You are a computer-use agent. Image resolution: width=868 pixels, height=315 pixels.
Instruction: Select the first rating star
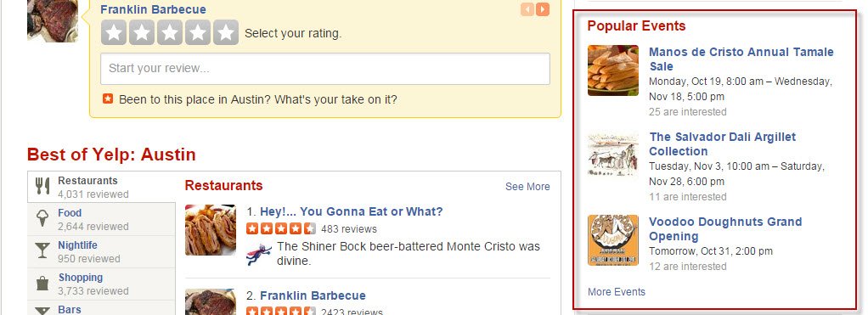pos(114,32)
